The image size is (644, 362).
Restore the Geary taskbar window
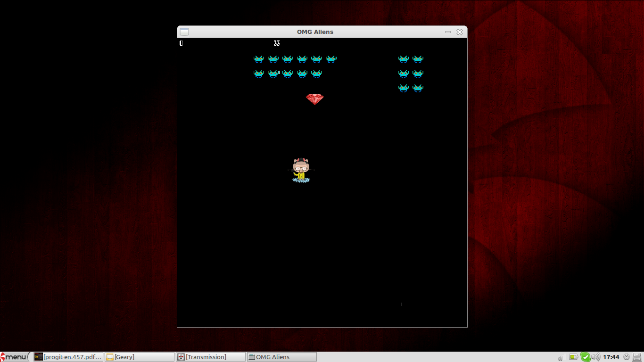pos(140,357)
